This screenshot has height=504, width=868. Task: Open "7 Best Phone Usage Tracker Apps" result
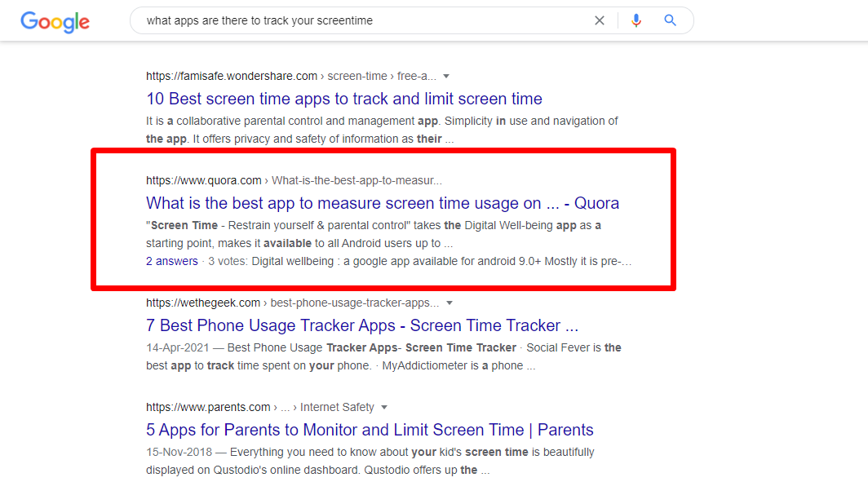coord(362,325)
